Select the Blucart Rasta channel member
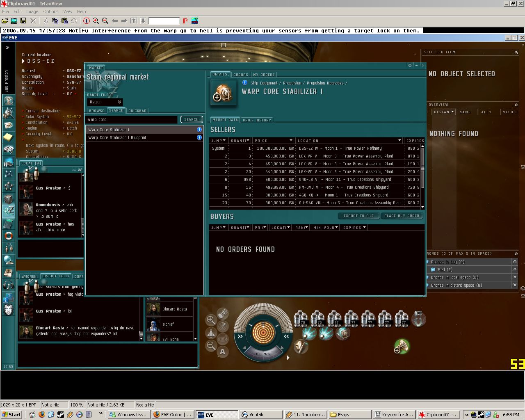This screenshot has height=420, width=525. (x=169, y=309)
